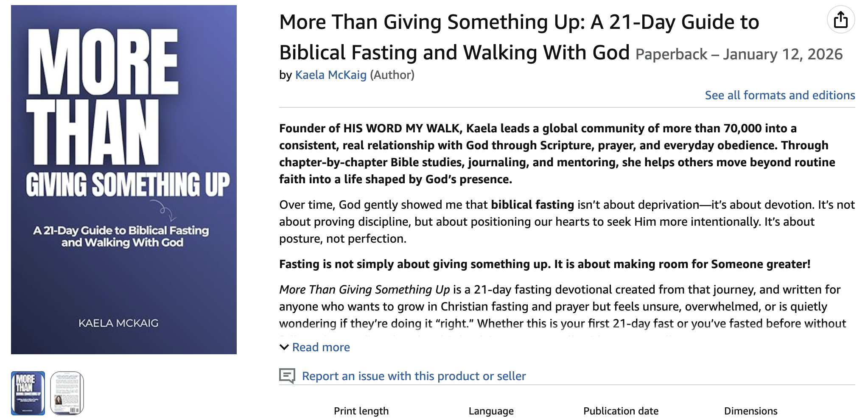Click See all formats and editions

click(779, 95)
